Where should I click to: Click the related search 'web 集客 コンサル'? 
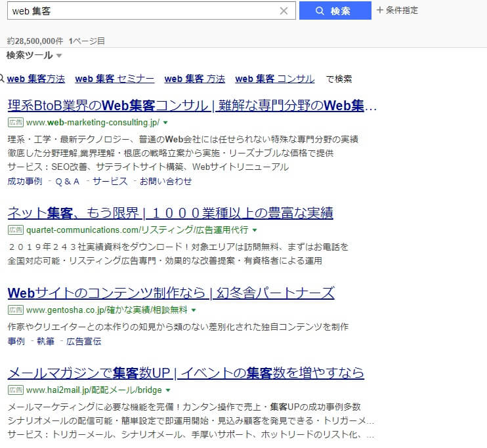[x=275, y=79]
